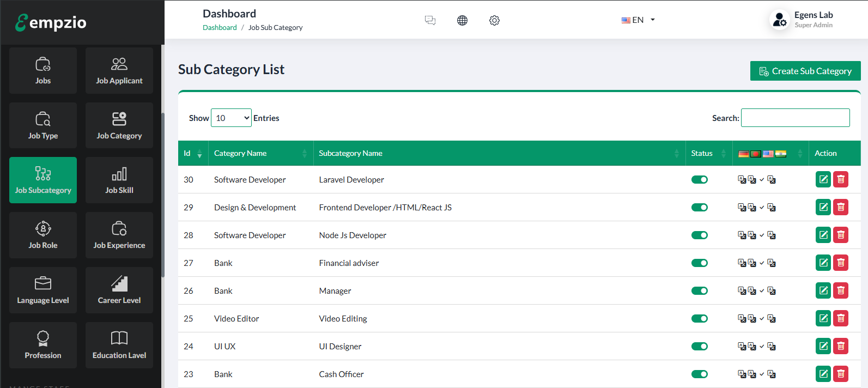Click the edit icon for Laravel Developer

click(823, 179)
